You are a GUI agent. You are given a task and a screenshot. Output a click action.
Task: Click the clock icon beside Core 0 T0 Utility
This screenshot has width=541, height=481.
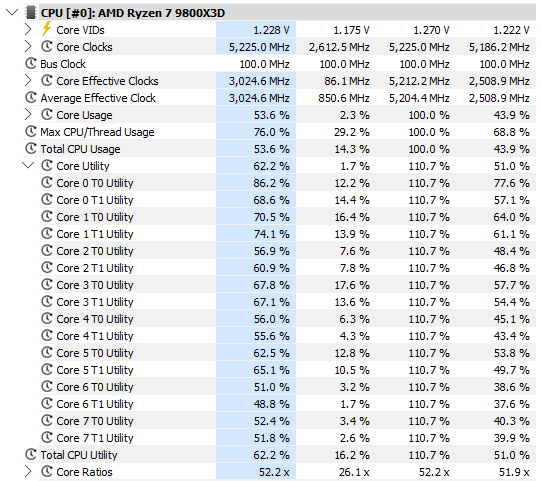pos(47,182)
